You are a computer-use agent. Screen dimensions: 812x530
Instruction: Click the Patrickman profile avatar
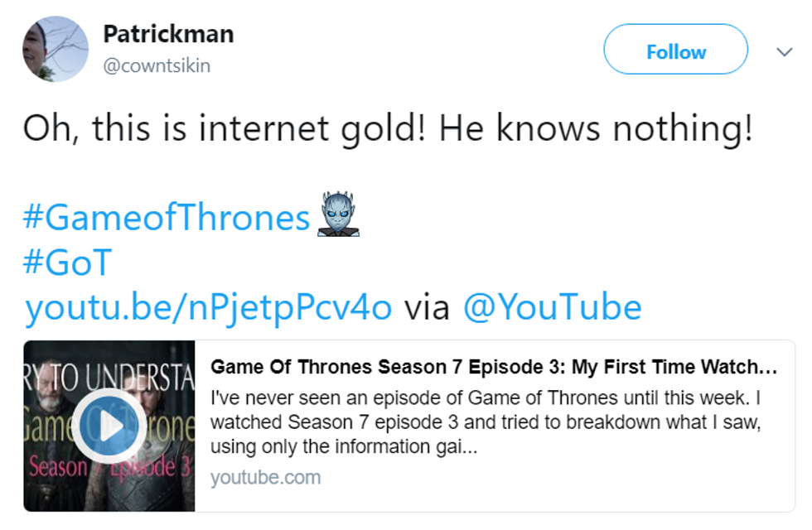coord(55,49)
